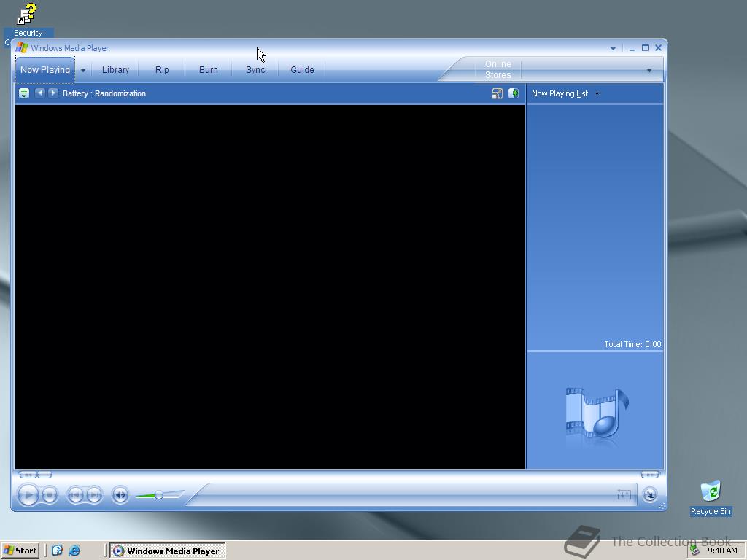Open the Library tab

115,69
